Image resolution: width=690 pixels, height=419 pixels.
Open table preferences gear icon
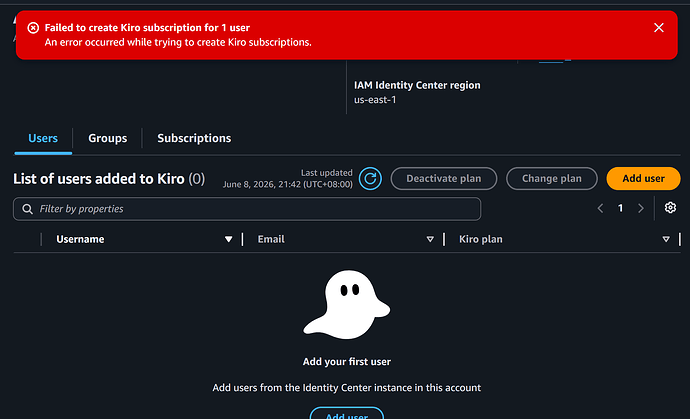(670, 208)
